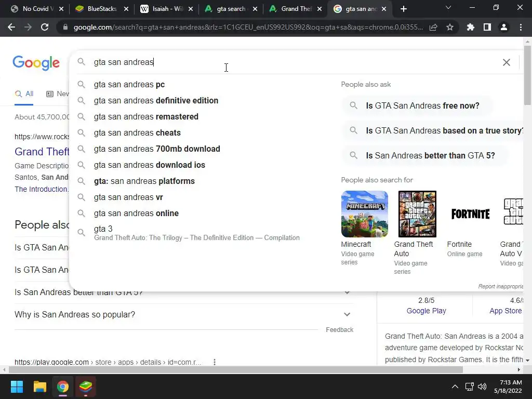
Task: Close the No Covid tab
Action: tap(61, 9)
